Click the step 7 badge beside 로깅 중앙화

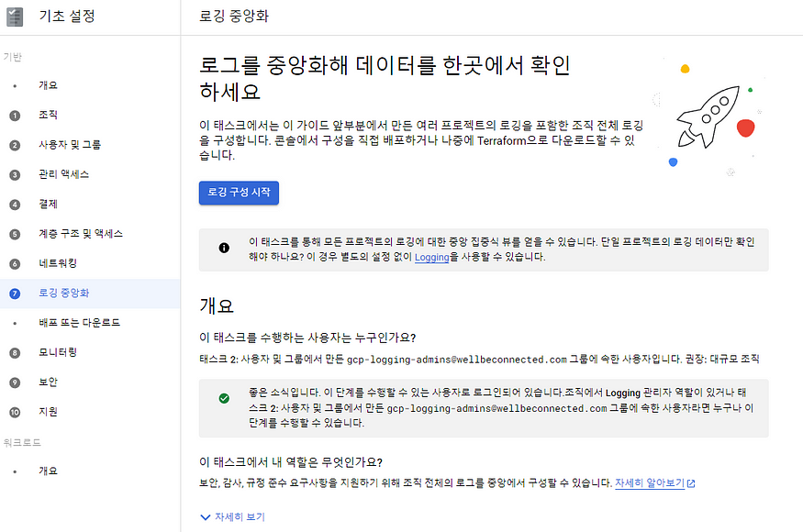click(15, 294)
